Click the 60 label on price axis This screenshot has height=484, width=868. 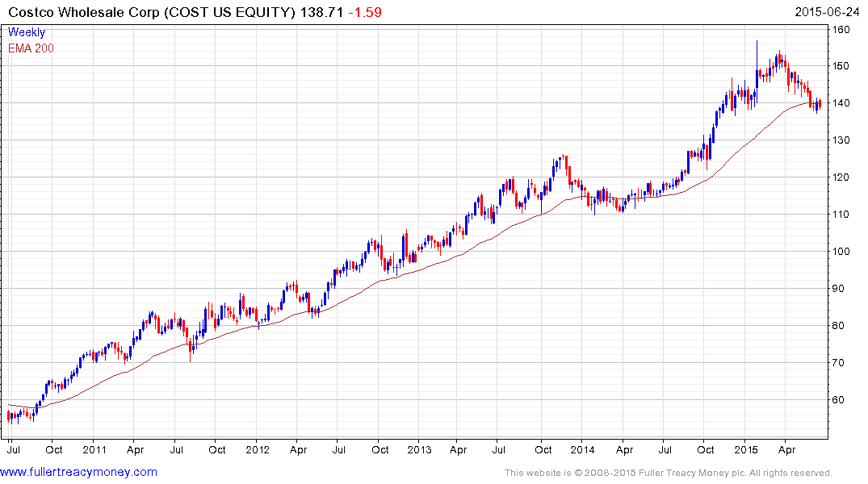tap(840, 400)
